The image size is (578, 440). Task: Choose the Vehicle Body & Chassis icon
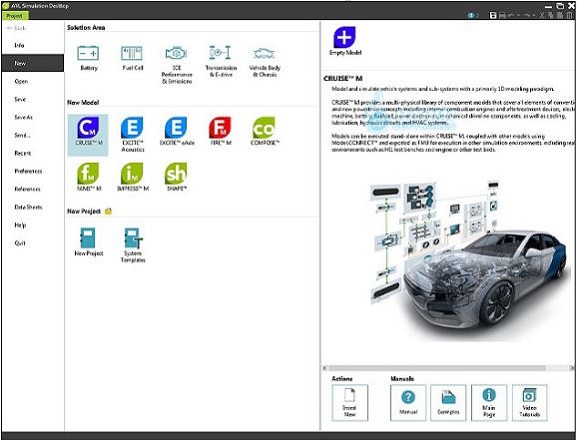[265, 61]
